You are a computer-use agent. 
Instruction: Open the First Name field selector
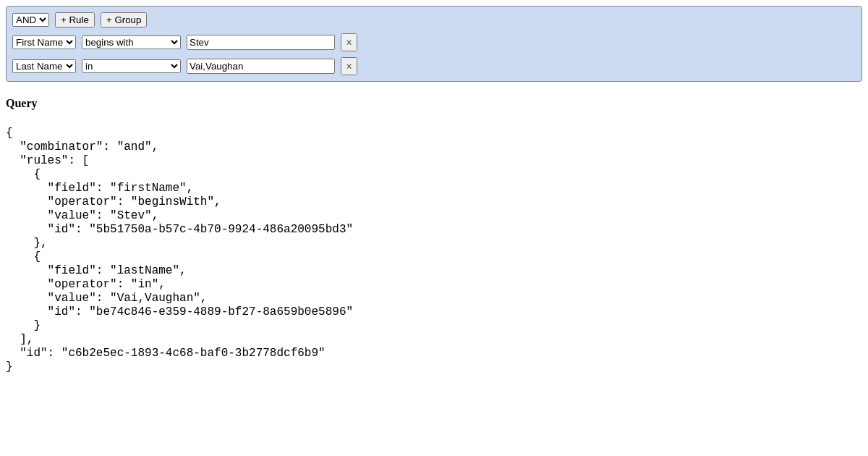tap(44, 43)
